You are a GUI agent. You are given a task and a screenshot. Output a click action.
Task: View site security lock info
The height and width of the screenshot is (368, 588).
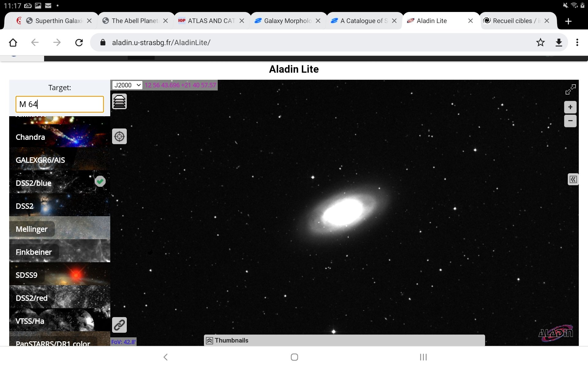103,42
